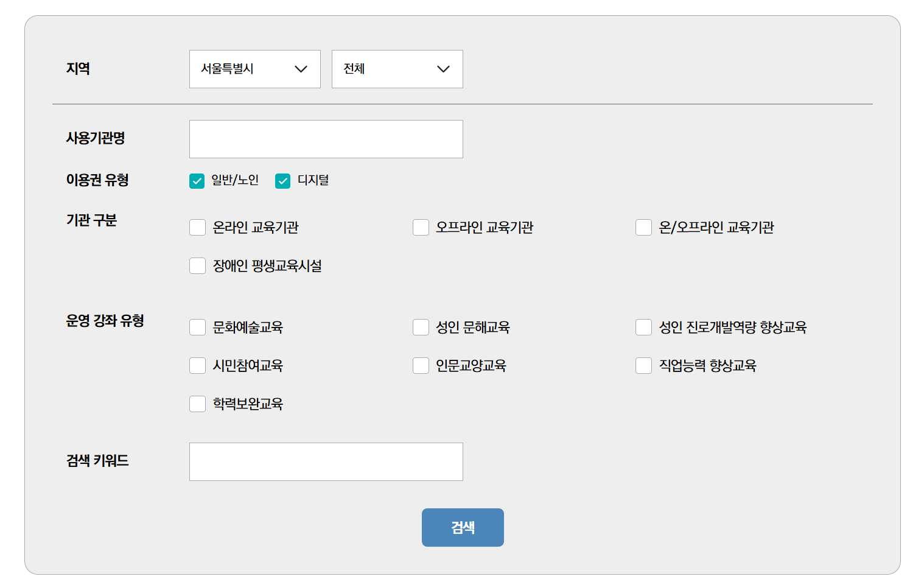Screen dimensions: 924x582
Task: Check the 오프라인 교육기관 option
Action: coord(421,227)
